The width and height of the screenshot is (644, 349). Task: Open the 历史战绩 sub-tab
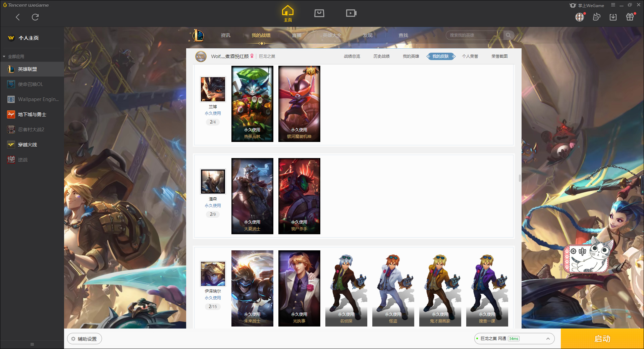[381, 56]
